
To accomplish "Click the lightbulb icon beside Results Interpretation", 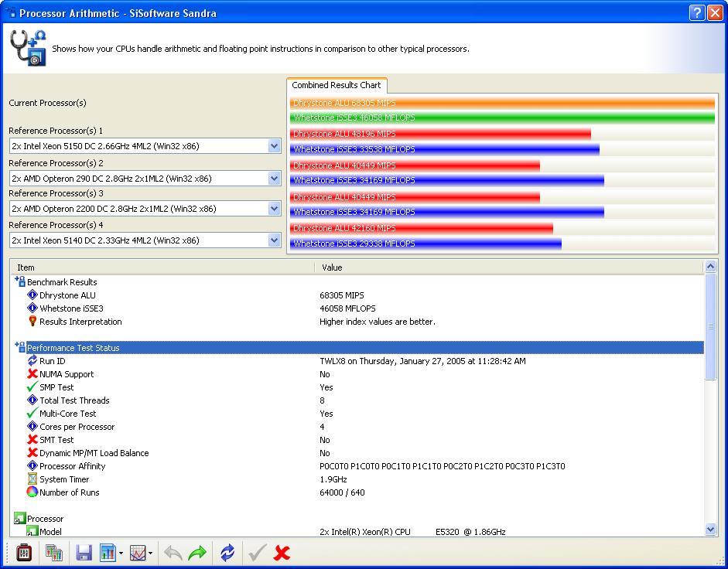I will (x=32, y=321).
